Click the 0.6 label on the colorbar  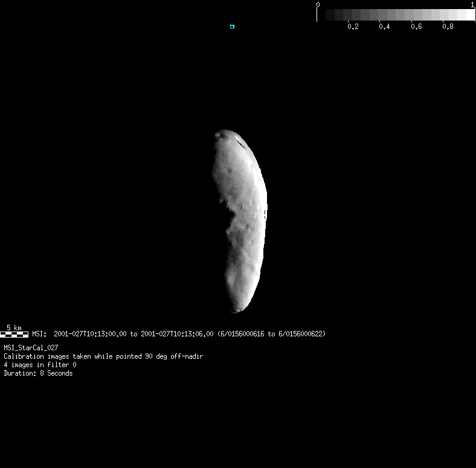416,27
